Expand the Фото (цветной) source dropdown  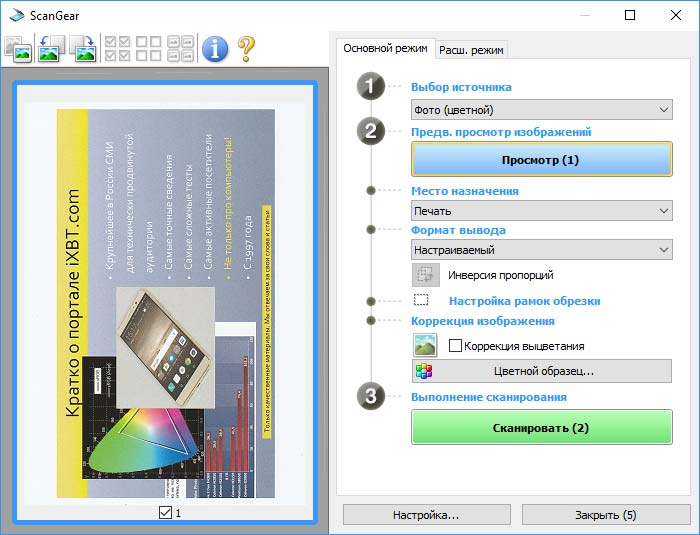click(x=542, y=110)
